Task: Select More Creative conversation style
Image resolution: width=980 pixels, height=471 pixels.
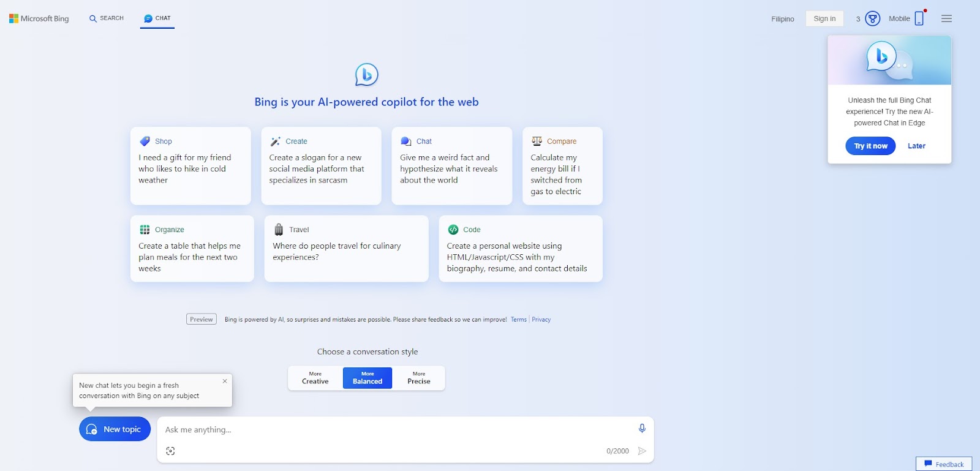Action: pyautogui.click(x=315, y=378)
